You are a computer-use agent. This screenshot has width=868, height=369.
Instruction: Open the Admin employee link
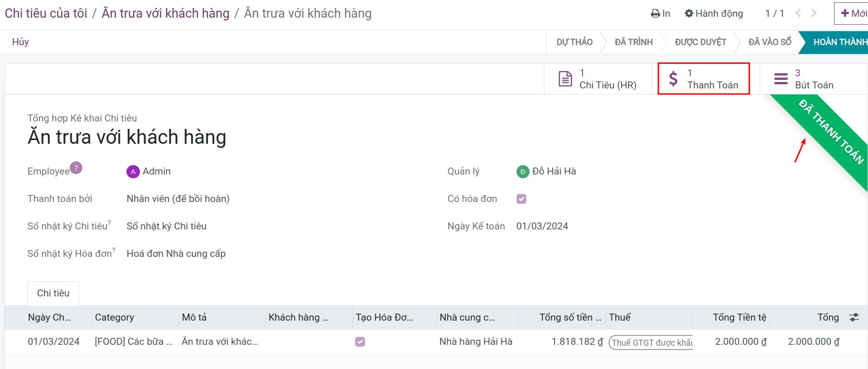(x=157, y=171)
